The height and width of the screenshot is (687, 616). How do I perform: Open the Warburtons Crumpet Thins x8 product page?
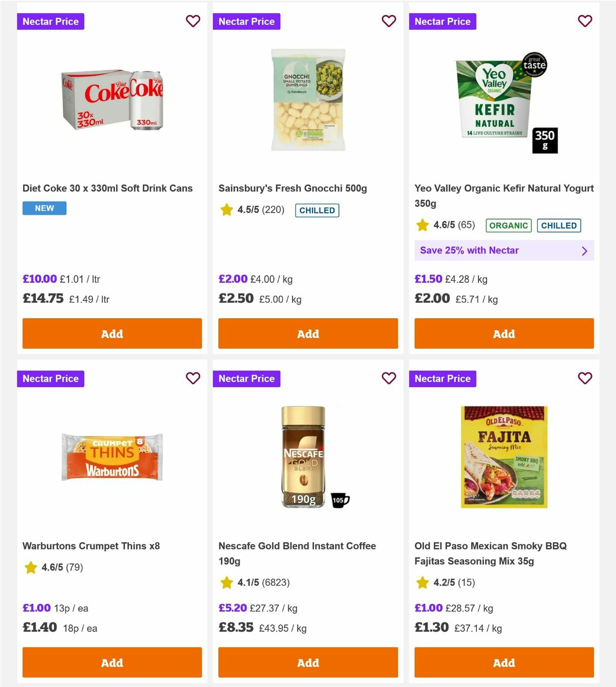(90, 546)
